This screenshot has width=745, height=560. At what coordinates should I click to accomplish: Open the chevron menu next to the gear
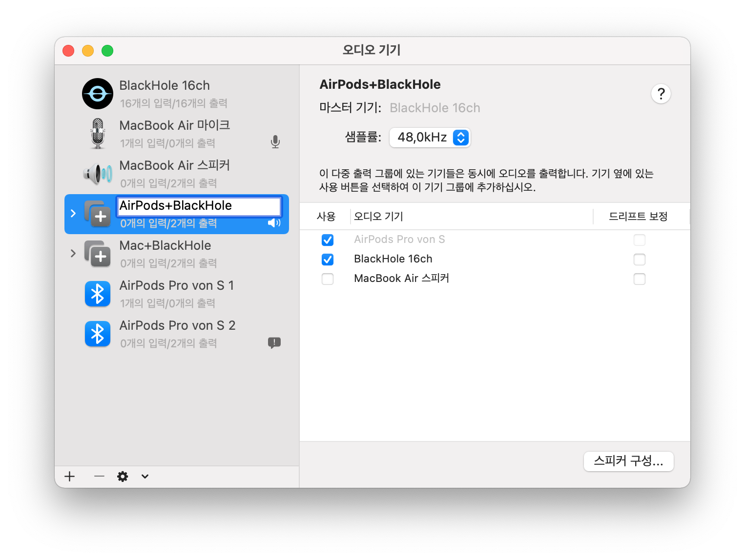point(145,477)
